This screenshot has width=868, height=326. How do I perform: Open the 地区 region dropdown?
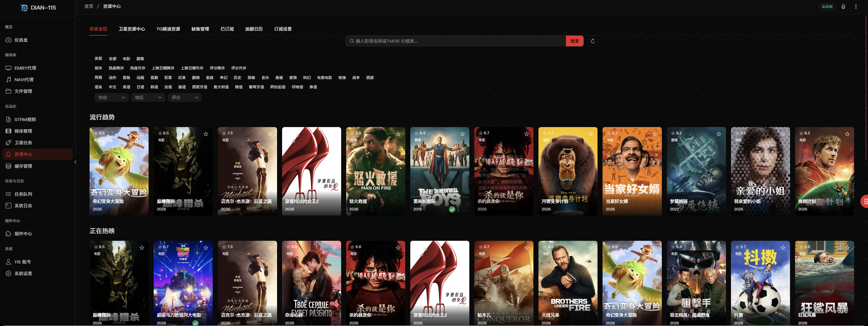(x=148, y=98)
